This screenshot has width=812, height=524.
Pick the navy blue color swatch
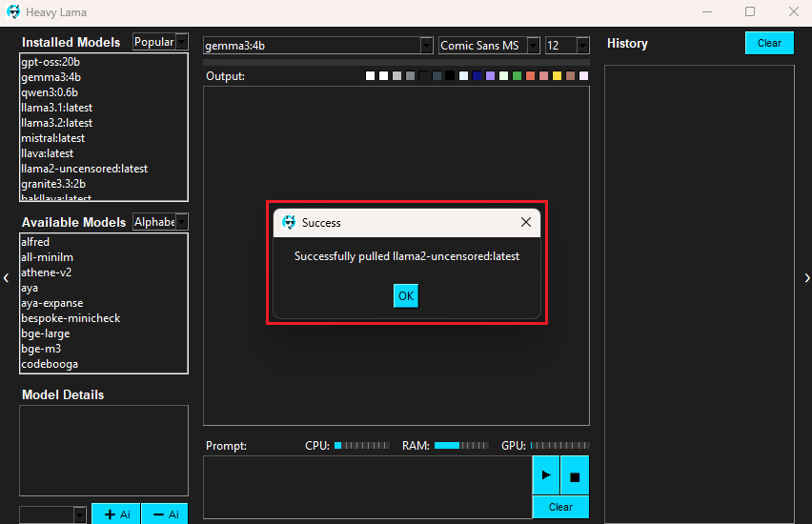pyautogui.click(x=477, y=76)
